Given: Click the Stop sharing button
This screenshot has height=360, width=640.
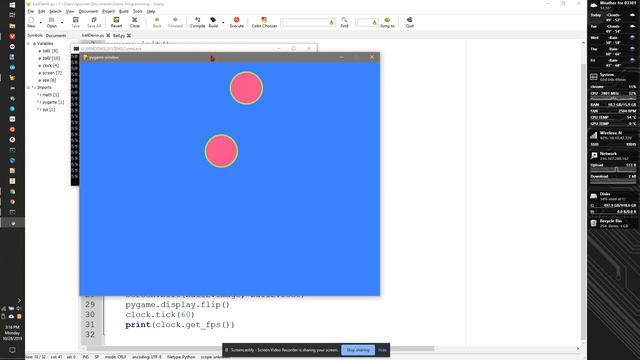Looking at the screenshot, I should (x=358, y=350).
